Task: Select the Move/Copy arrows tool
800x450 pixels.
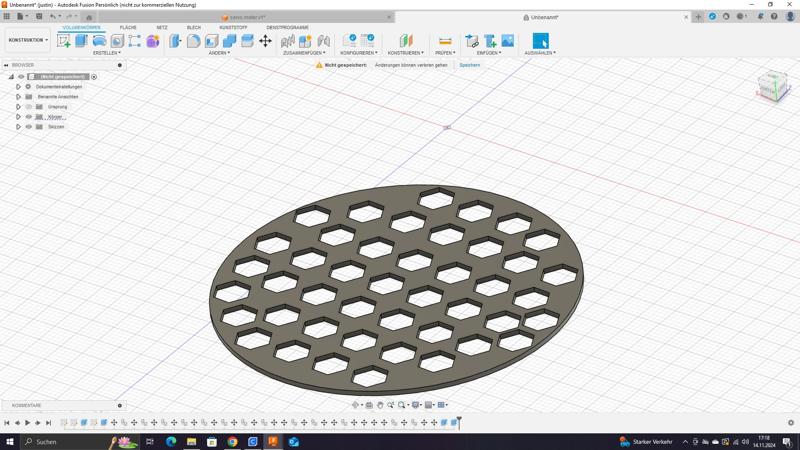Action: click(x=265, y=41)
